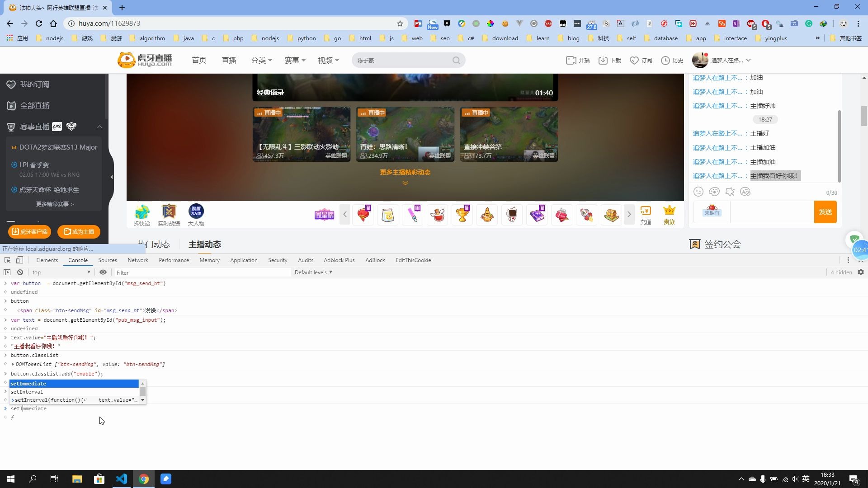Open the console settings gear

click(861, 272)
